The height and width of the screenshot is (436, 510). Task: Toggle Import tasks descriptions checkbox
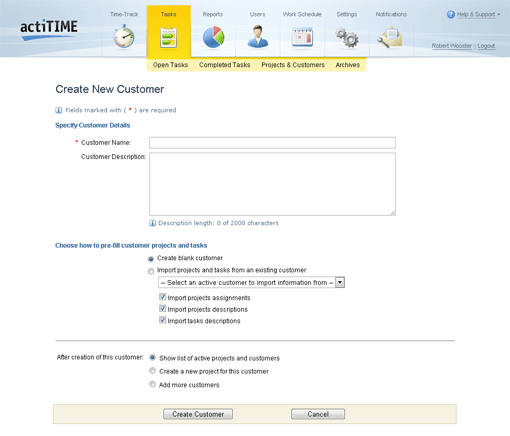click(163, 320)
